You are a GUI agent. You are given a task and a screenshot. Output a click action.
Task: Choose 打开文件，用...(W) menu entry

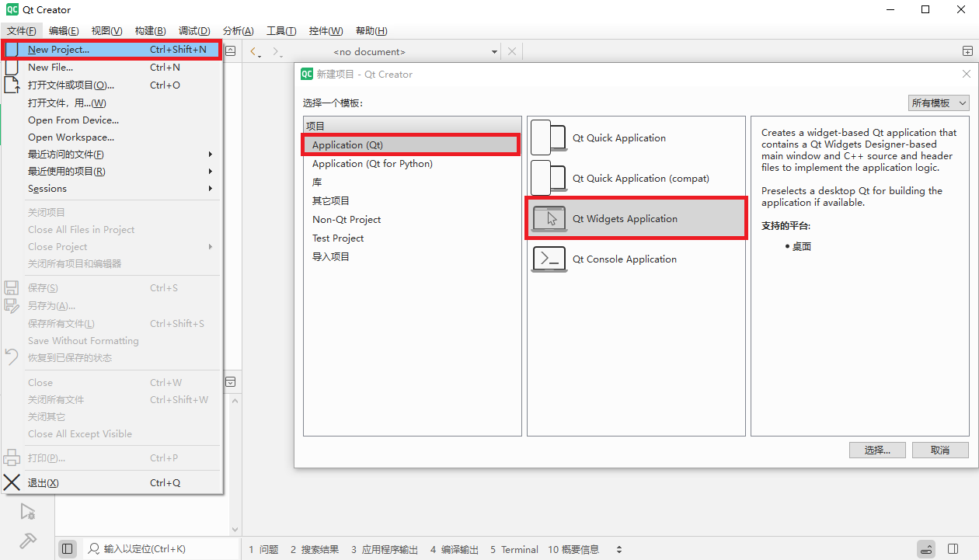pyautogui.click(x=112, y=103)
